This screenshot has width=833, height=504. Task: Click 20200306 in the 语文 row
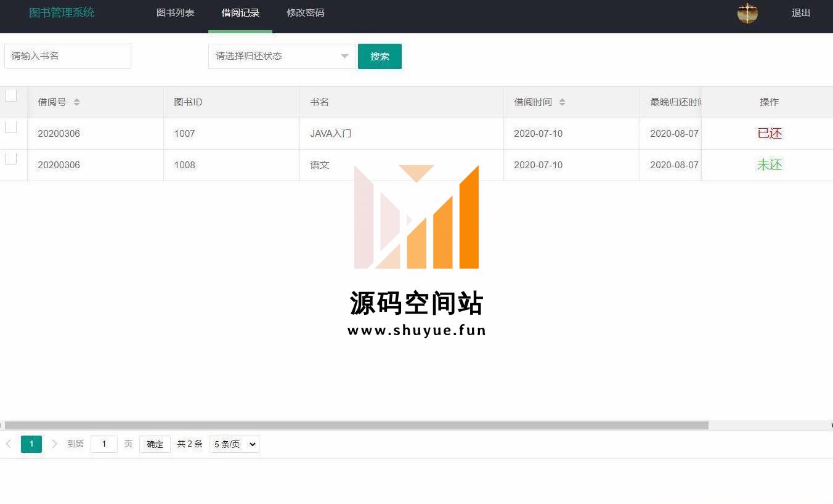click(x=59, y=165)
